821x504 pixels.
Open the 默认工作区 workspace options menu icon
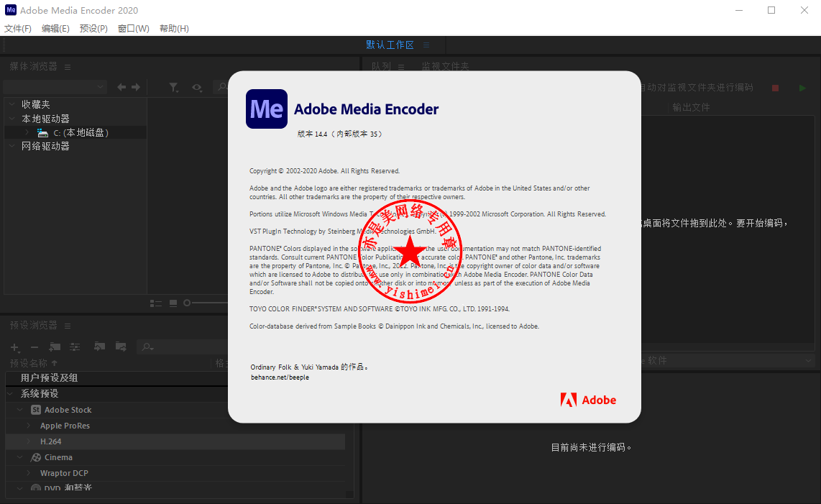(x=426, y=45)
